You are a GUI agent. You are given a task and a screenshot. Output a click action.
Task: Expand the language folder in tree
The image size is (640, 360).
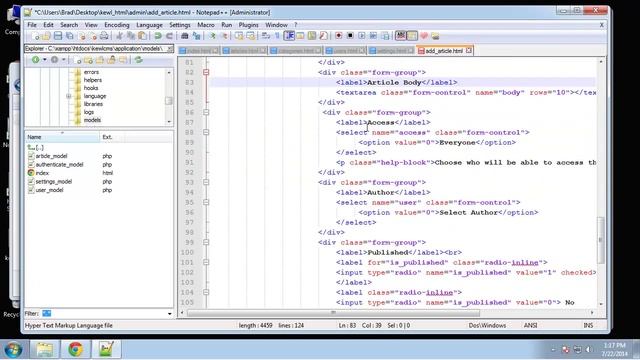(69, 96)
